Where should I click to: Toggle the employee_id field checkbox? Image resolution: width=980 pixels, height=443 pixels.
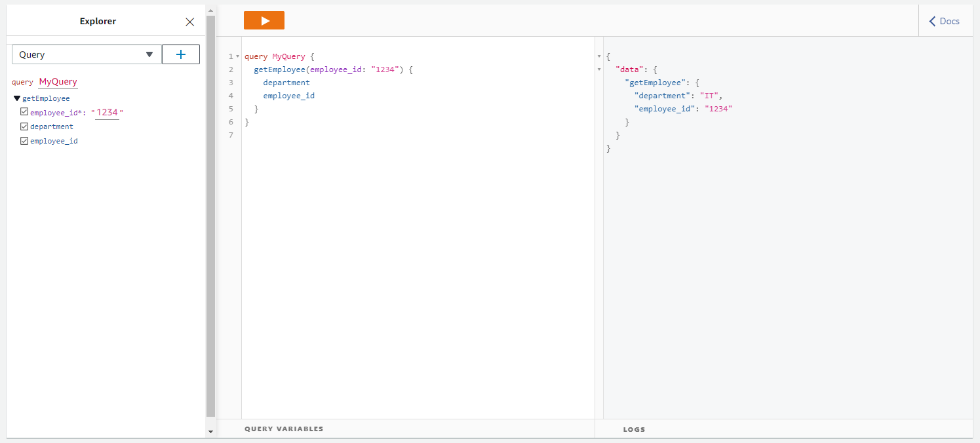24,141
